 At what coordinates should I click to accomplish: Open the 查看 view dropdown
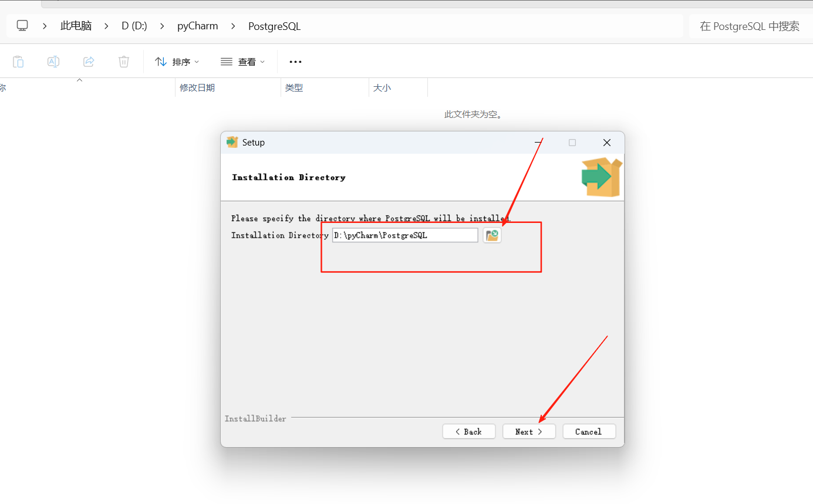242,62
